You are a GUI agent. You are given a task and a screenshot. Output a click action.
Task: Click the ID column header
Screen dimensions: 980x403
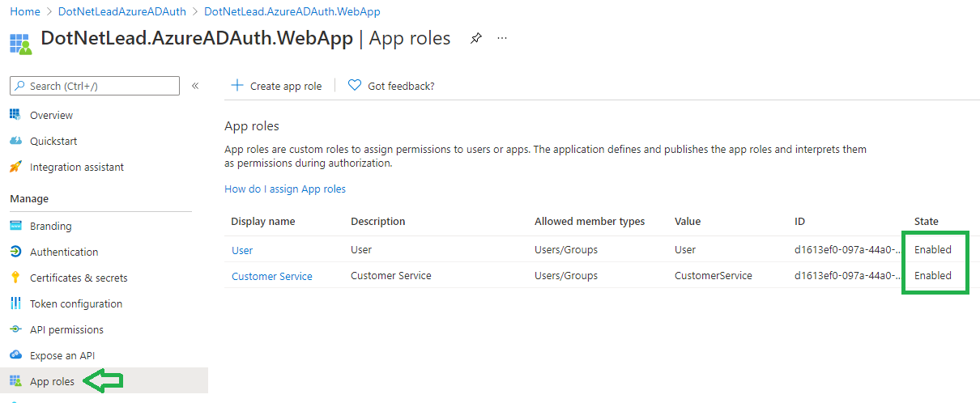(800, 221)
